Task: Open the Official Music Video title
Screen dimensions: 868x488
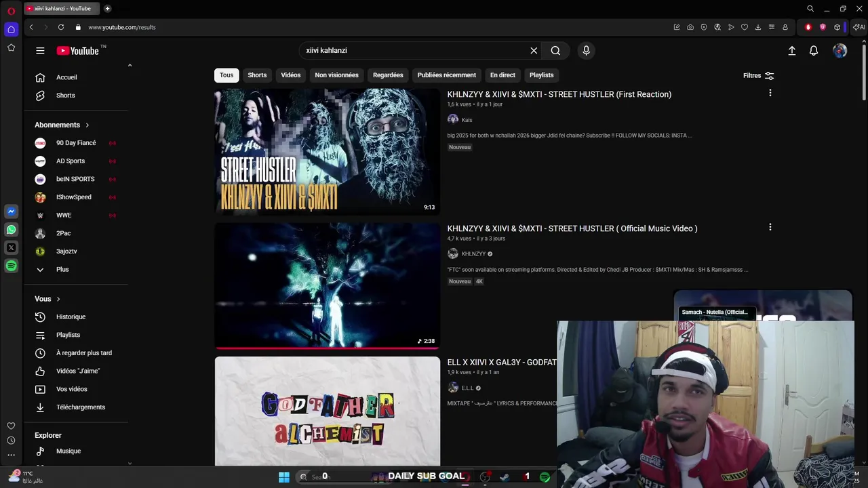Action: pyautogui.click(x=572, y=228)
